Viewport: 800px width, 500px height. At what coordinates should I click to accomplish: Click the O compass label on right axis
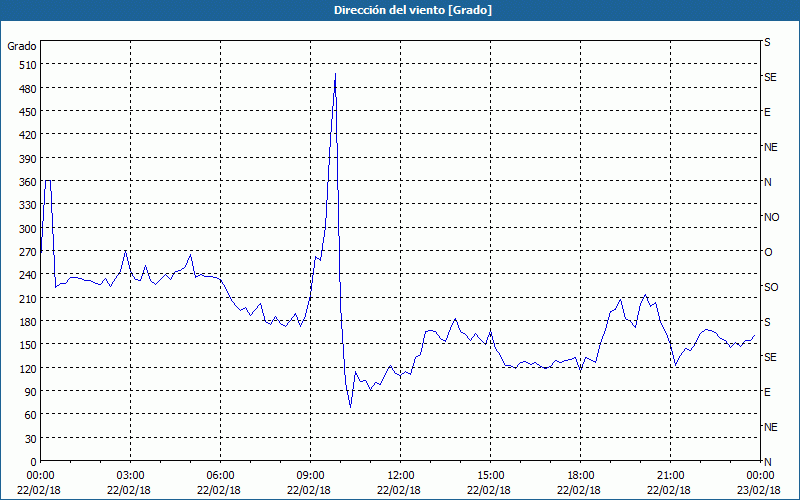point(768,252)
